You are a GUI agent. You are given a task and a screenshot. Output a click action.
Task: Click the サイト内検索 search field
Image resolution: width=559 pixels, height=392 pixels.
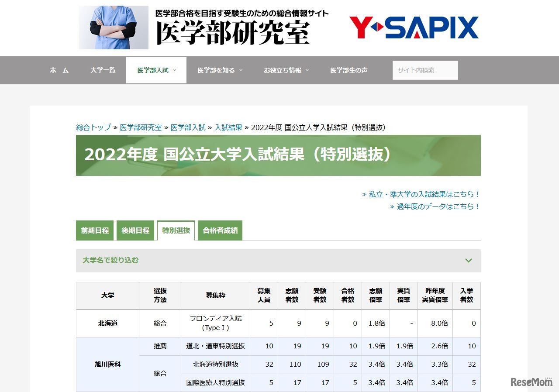[x=425, y=70]
